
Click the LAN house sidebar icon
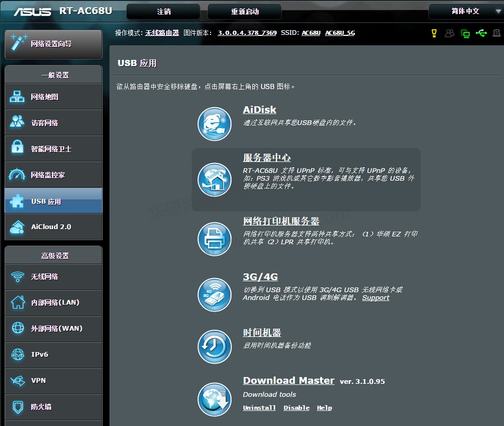[18, 302]
